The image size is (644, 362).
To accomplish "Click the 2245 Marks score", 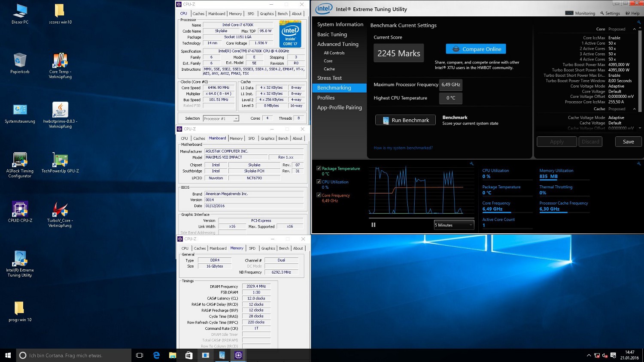I will click(399, 53).
